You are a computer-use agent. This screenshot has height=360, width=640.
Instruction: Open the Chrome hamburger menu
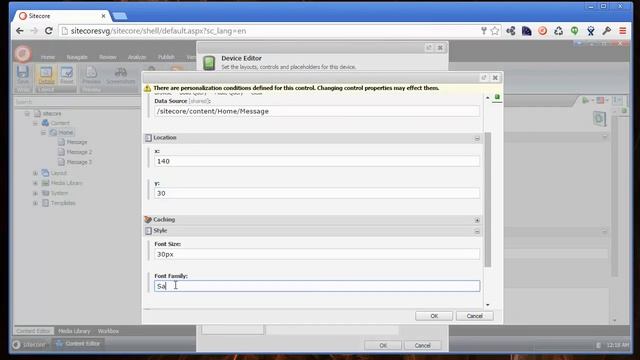tap(622, 31)
